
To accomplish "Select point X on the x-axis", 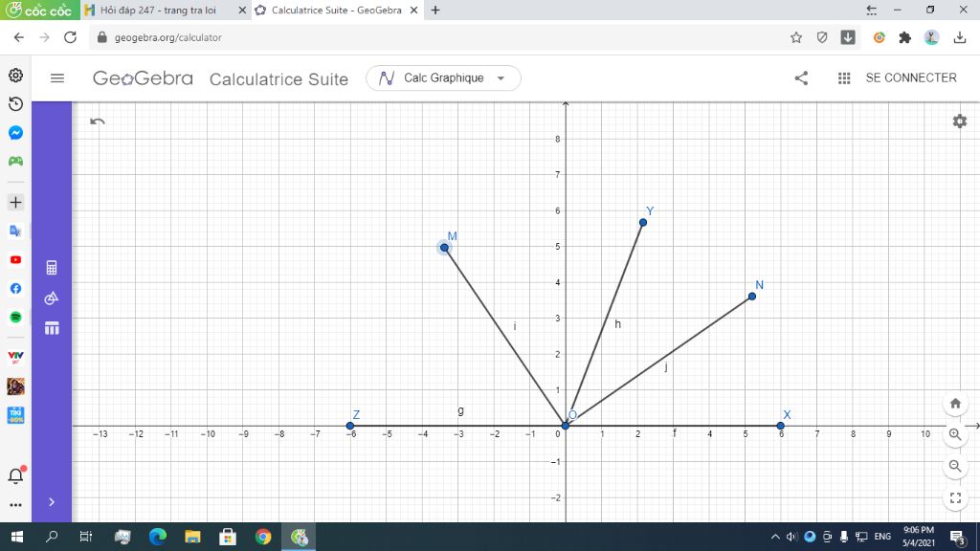I will [x=781, y=426].
